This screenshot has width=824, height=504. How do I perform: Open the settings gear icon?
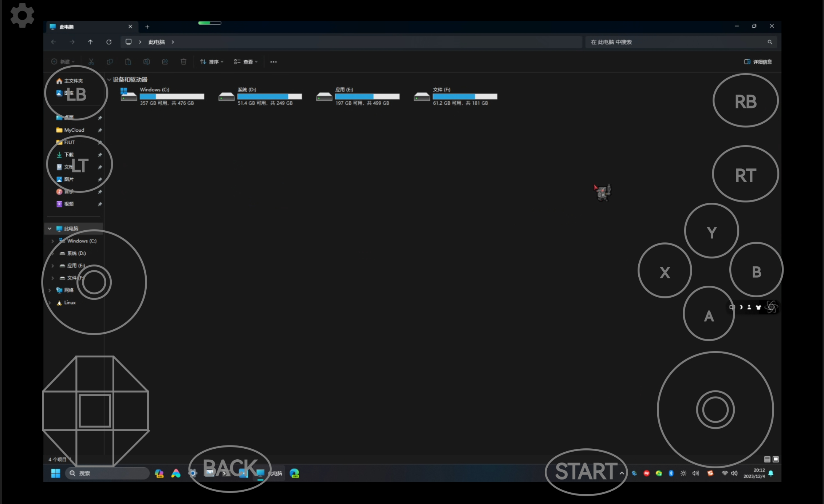click(22, 15)
